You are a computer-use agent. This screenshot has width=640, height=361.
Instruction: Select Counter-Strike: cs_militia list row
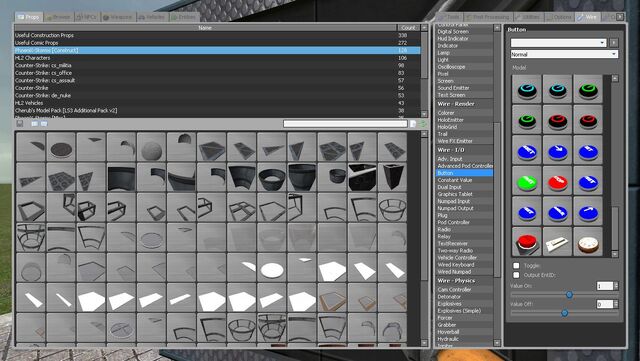click(x=217, y=65)
